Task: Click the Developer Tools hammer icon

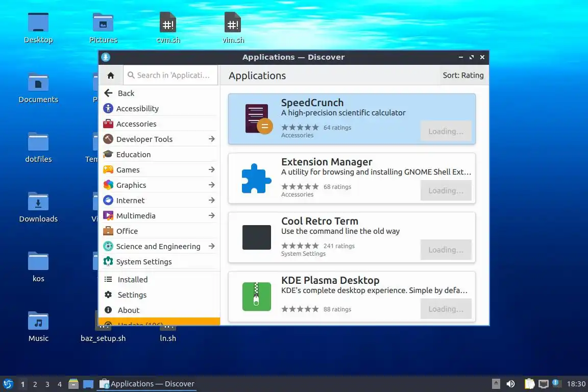Action: (x=108, y=139)
